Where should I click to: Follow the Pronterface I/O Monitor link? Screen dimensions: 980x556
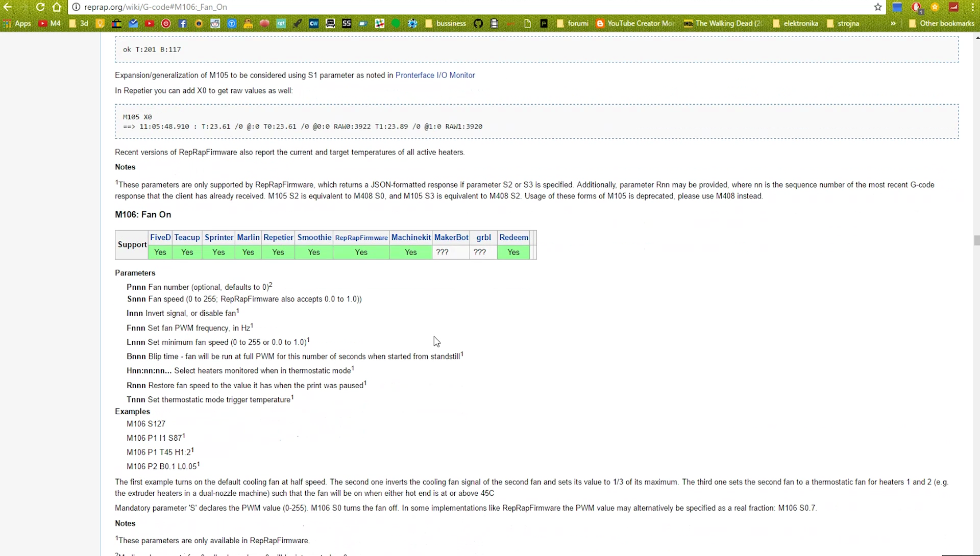[x=435, y=75]
